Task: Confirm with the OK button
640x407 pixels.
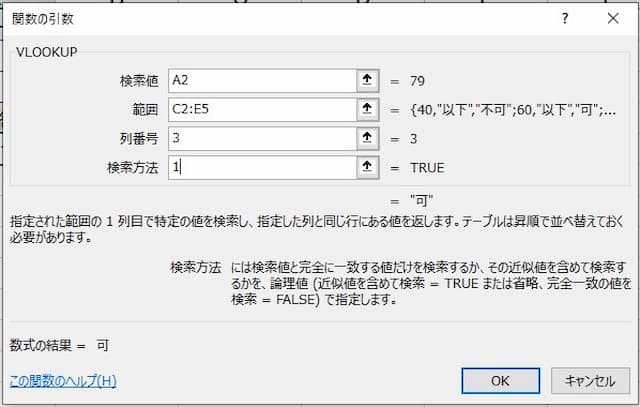Action: point(501,381)
